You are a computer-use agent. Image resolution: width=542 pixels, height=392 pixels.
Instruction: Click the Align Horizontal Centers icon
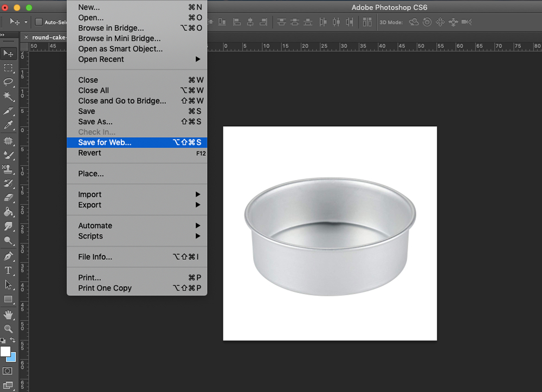[x=250, y=22]
